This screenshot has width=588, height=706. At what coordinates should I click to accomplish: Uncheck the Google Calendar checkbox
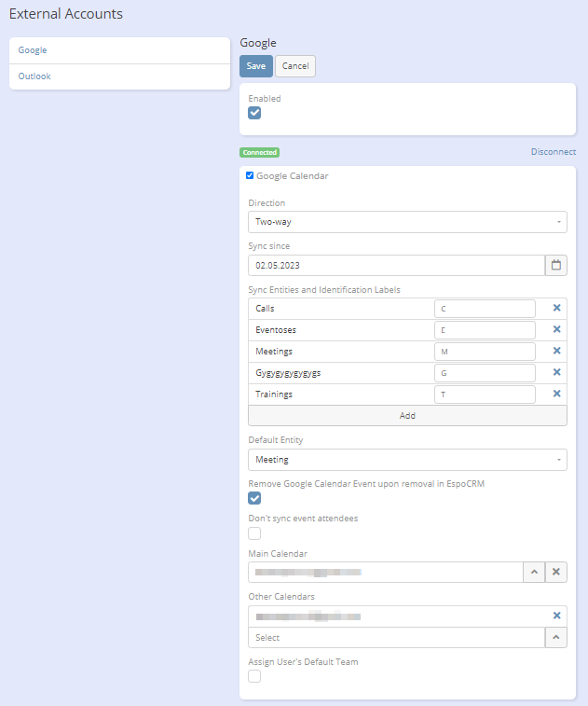coord(250,175)
